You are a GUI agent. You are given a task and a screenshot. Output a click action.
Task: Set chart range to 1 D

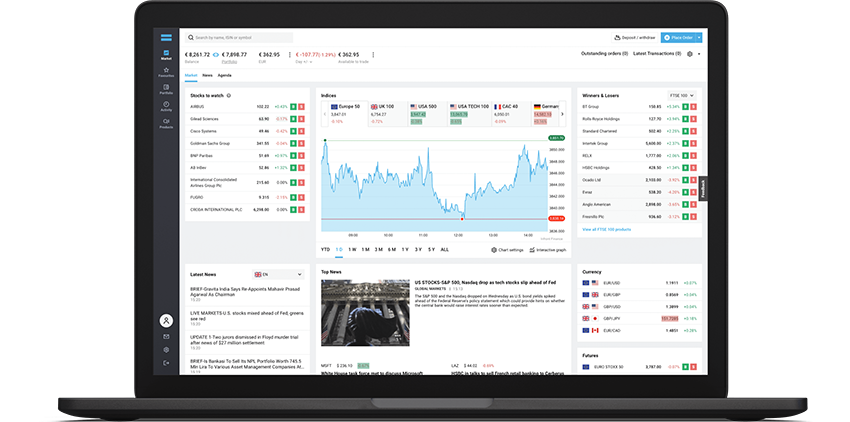coord(339,250)
